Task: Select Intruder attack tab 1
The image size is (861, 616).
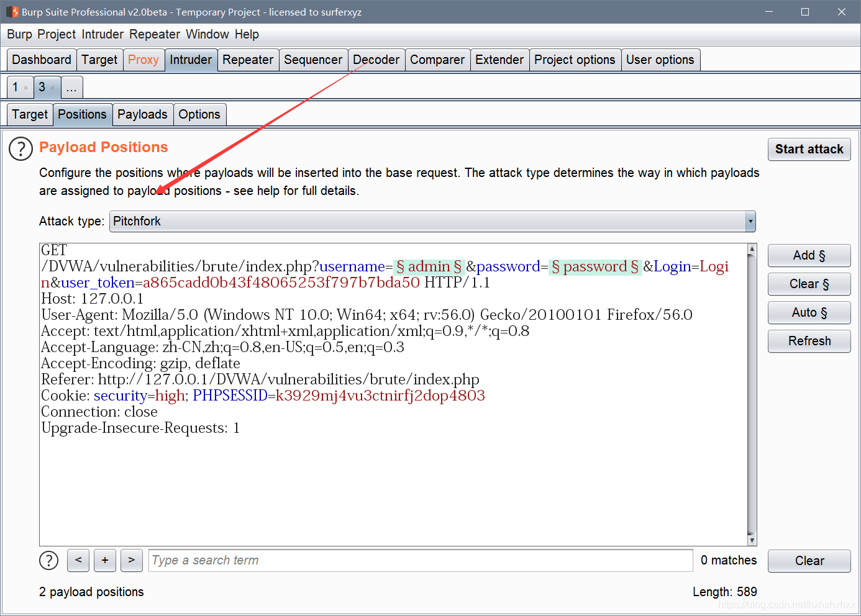Action: [16, 87]
